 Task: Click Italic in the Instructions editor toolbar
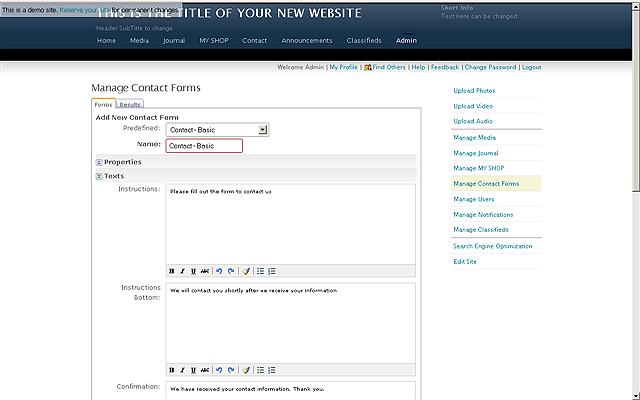click(182, 271)
